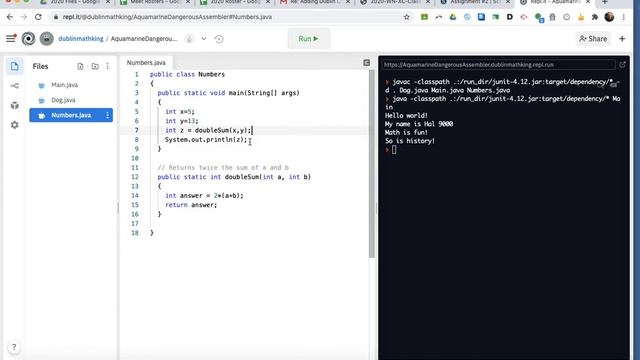
Task: Open the Repl.it hamburger sidebar menu
Action: pos(11,38)
